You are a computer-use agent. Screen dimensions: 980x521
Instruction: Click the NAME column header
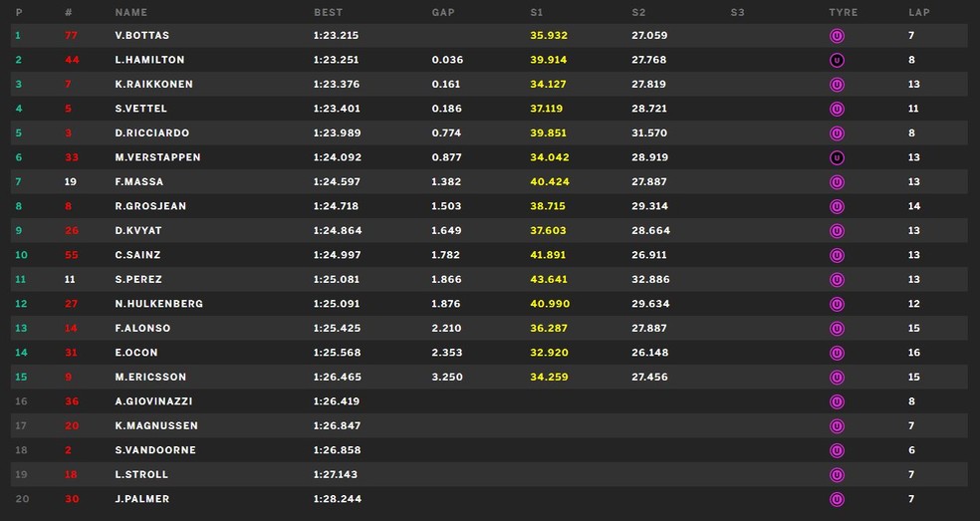(x=130, y=13)
